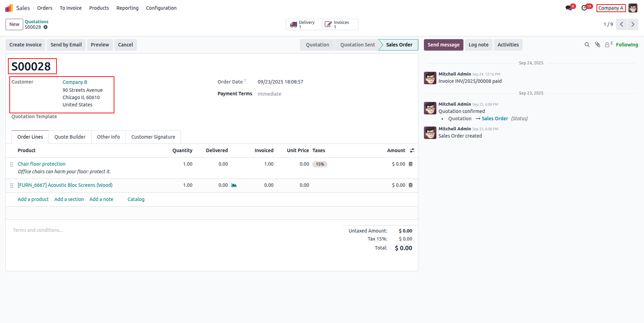This screenshot has width=644, height=323.
Task: Open the gear icon next to S00028 breadcrumb
Action: pos(46,27)
